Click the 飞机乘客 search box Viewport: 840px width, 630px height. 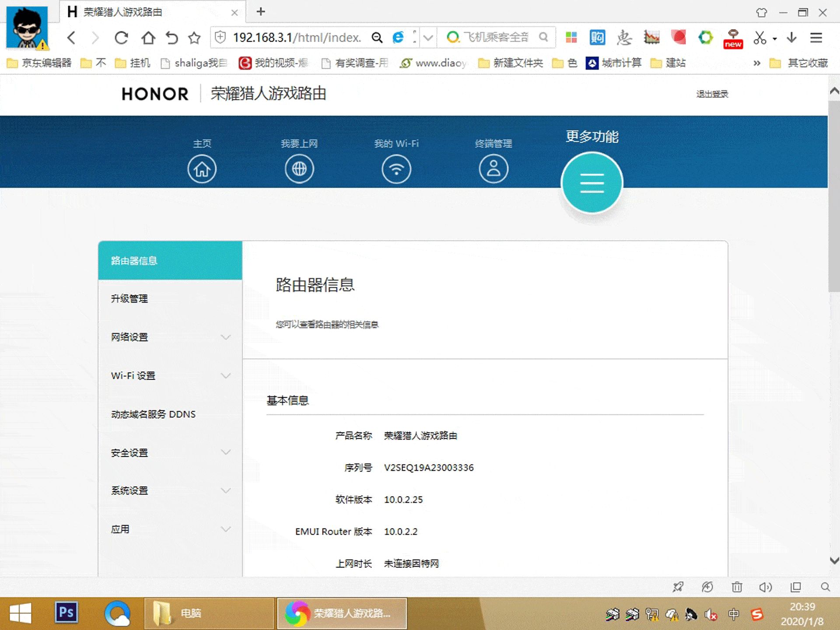496,38
